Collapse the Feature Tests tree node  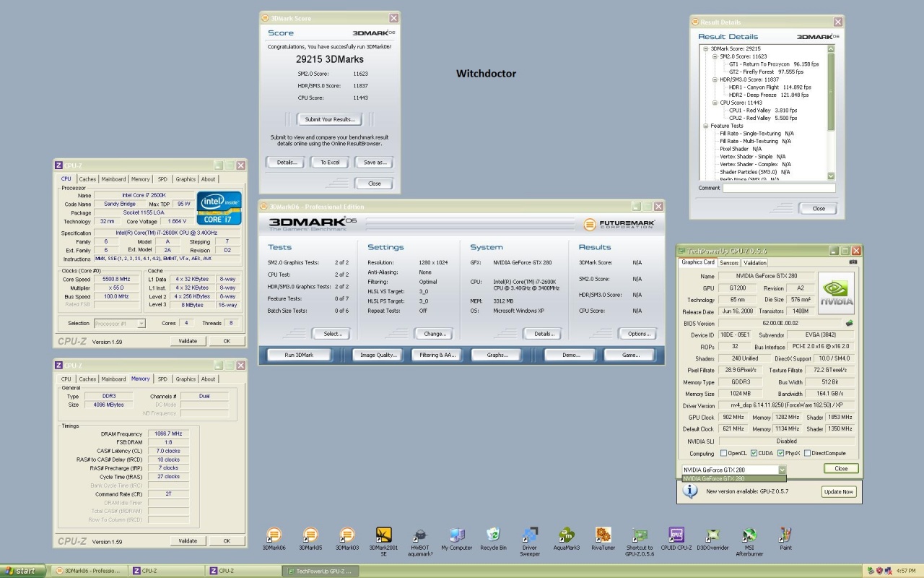(705, 126)
